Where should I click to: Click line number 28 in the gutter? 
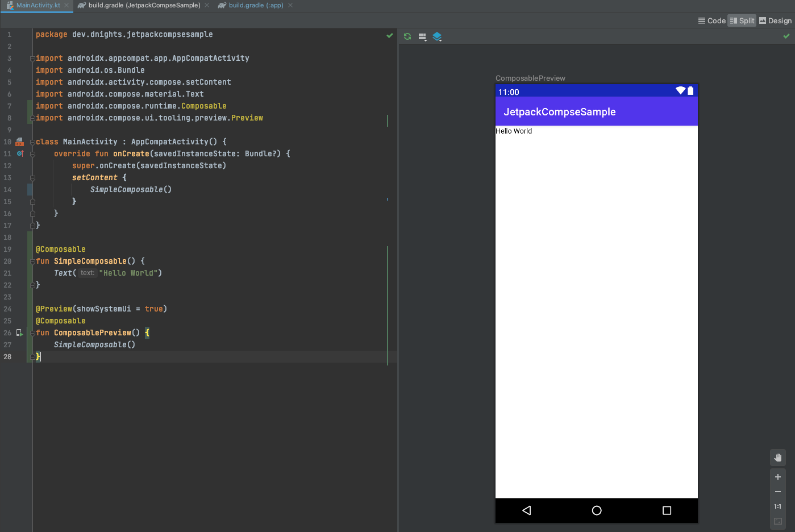pos(7,356)
